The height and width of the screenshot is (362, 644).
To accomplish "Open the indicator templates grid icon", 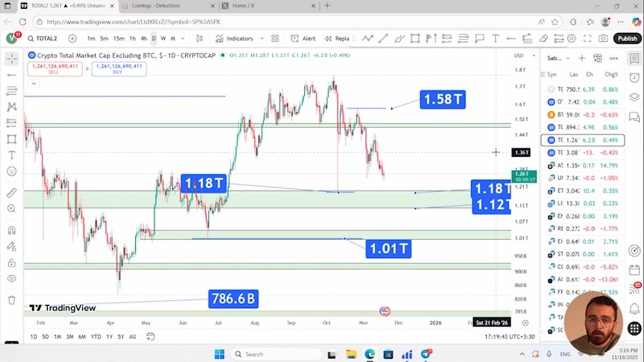I will pos(275,39).
